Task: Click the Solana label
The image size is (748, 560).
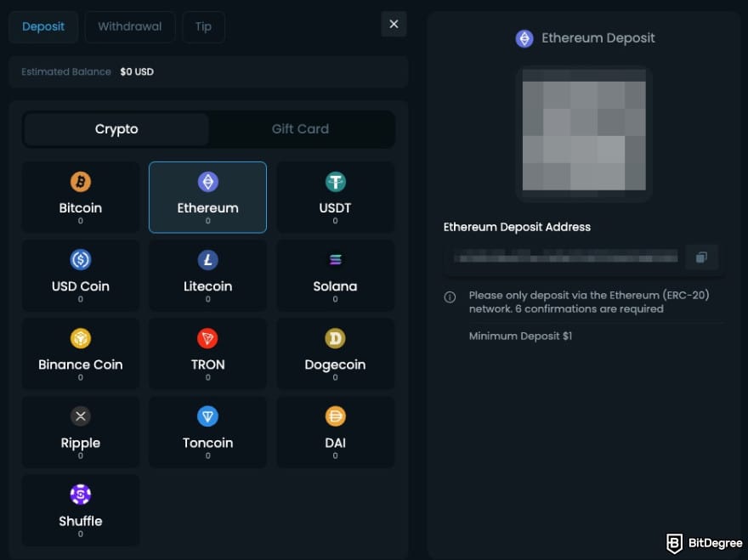Action: pyautogui.click(x=336, y=286)
